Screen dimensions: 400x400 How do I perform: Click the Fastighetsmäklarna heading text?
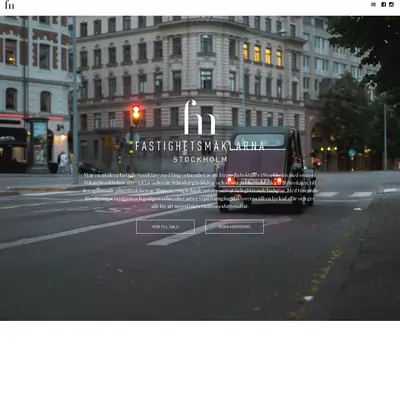pos(200,146)
